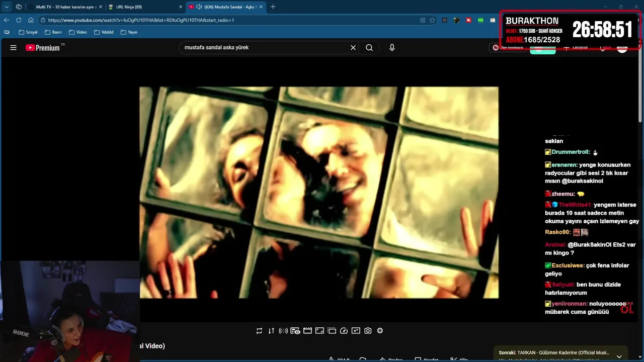
Task: Go back with browser back arrow
Action: tap(7, 20)
